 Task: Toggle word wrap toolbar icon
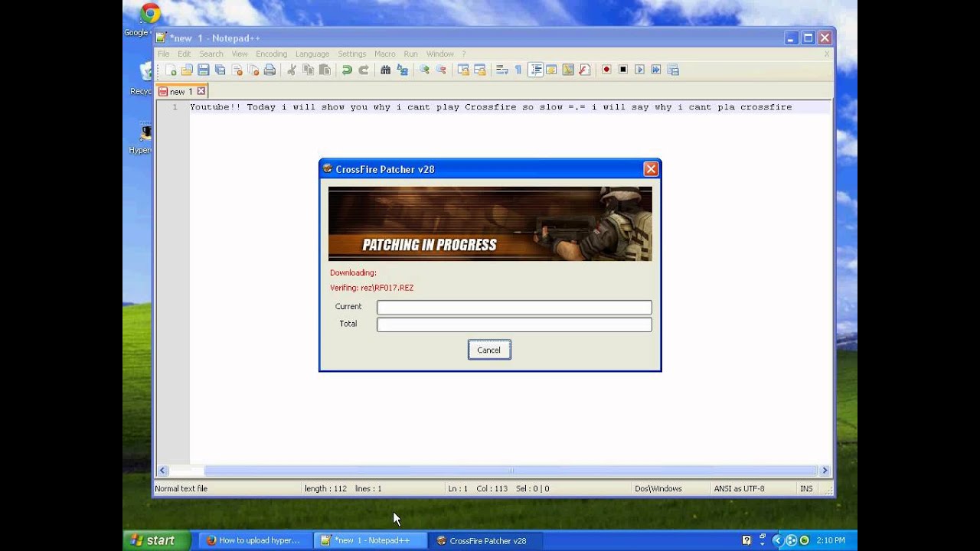coord(502,70)
